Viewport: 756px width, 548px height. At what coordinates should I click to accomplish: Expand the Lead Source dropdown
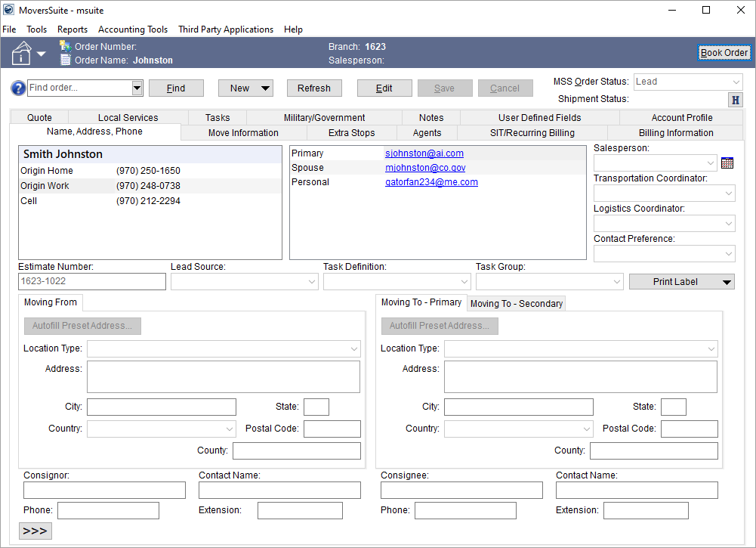pyautogui.click(x=313, y=281)
